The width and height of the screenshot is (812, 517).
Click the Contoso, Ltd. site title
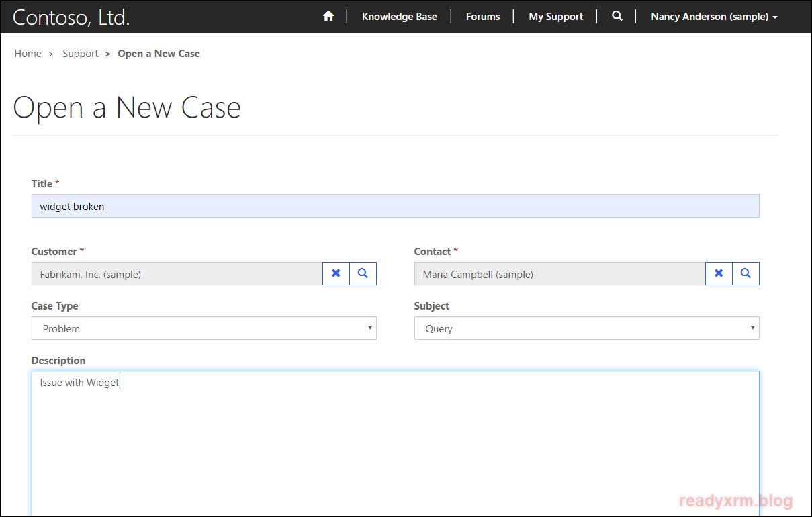tap(71, 17)
